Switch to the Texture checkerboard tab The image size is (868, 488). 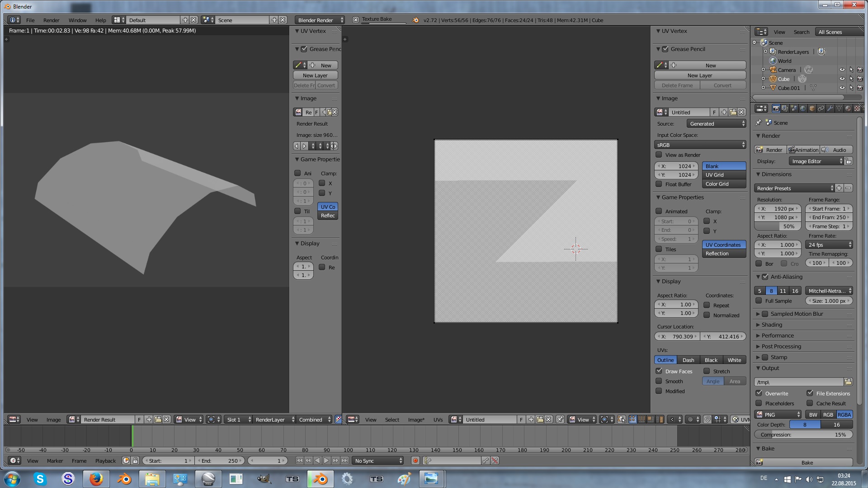tap(857, 108)
